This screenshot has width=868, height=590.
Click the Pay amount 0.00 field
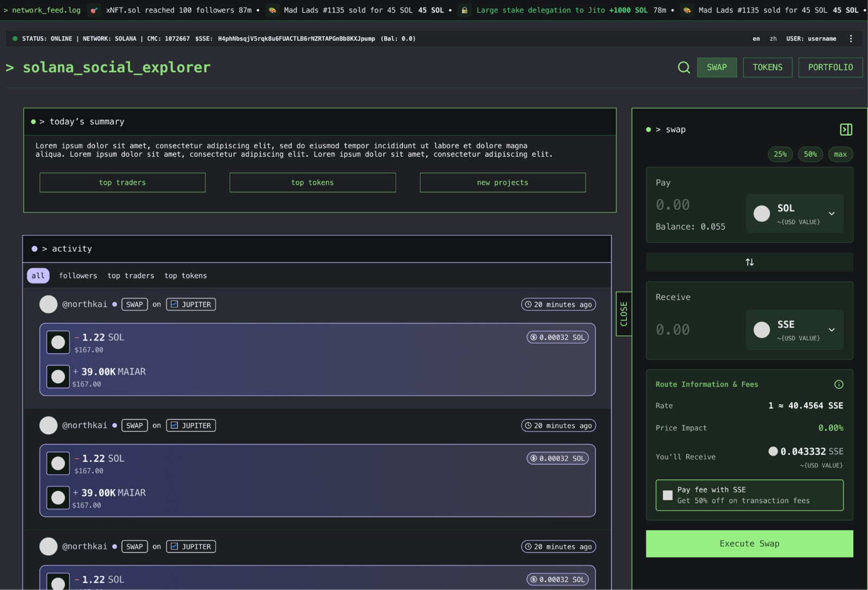[673, 205]
